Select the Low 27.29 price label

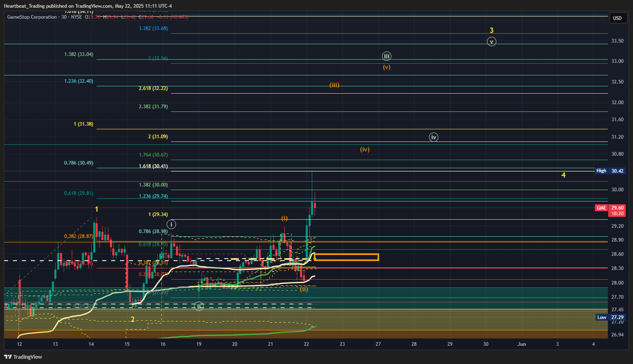[x=610, y=317]
